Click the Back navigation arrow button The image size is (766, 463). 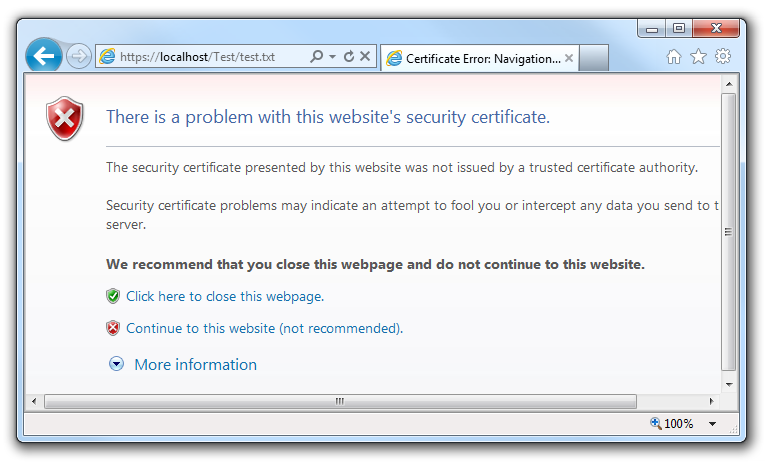pos(43,57)
